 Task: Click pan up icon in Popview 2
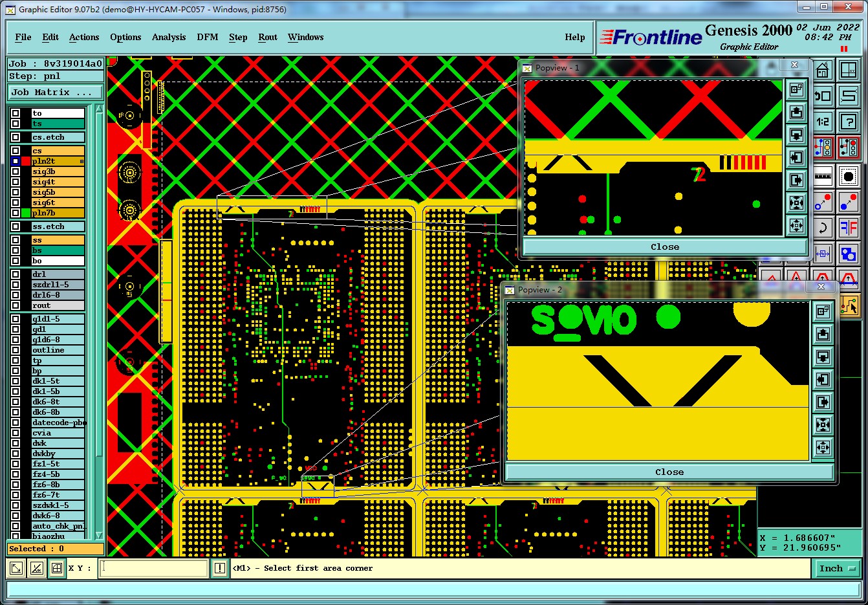[x=823, y=335]
